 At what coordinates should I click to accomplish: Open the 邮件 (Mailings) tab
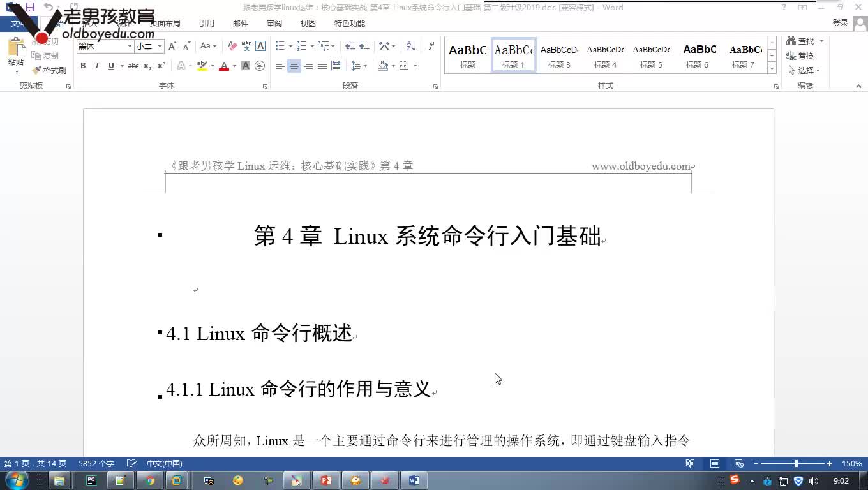241,23
